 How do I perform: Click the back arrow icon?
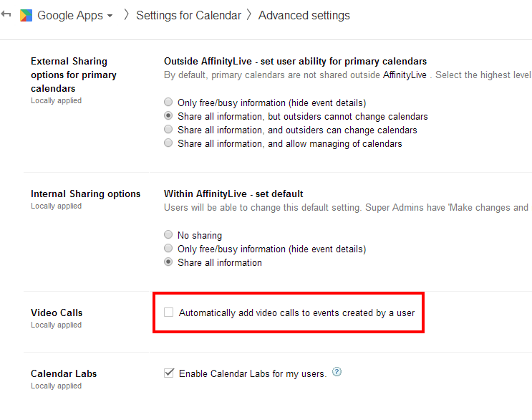(6, 14)
